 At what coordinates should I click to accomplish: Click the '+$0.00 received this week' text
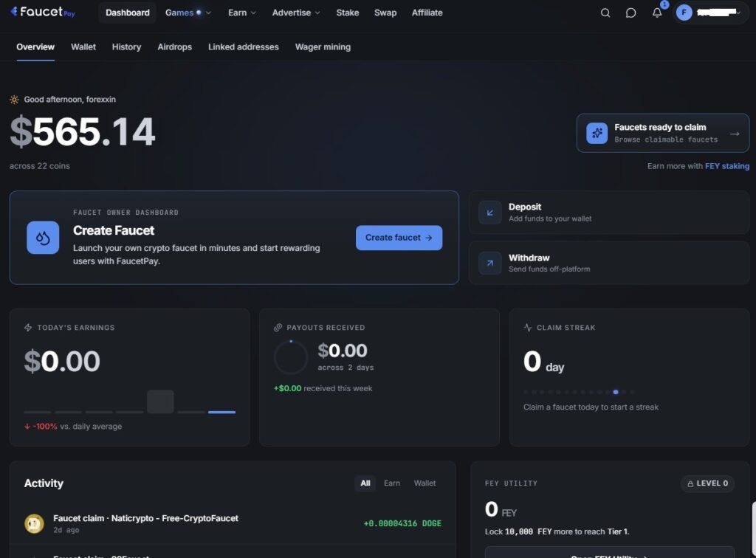(323, 388)
